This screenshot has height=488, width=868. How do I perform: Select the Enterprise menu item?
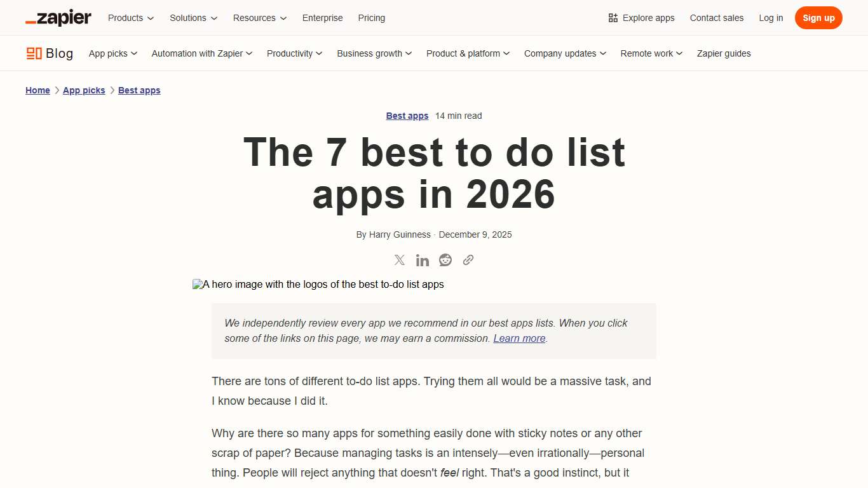322,18
